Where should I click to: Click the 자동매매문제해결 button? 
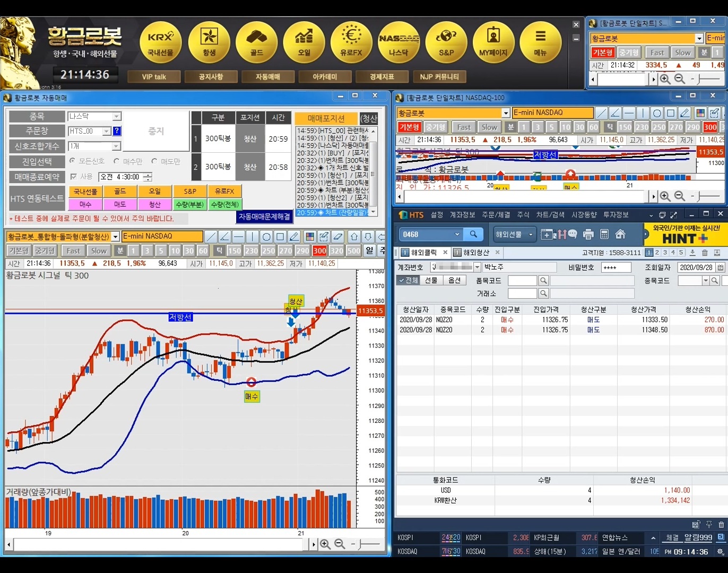pyautogui.click(x=264, y=216)
